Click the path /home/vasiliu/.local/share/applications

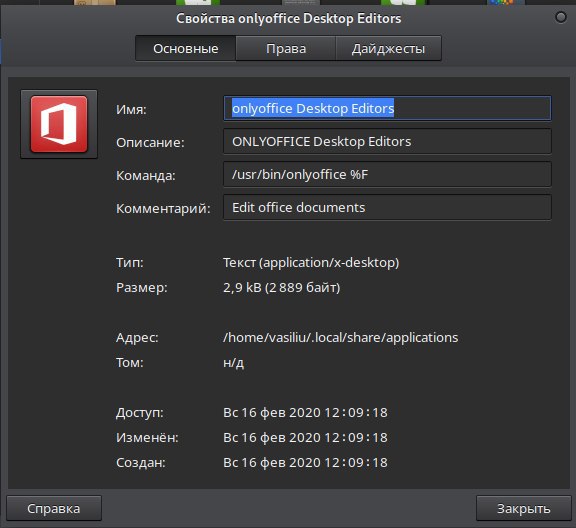(341, 338)
